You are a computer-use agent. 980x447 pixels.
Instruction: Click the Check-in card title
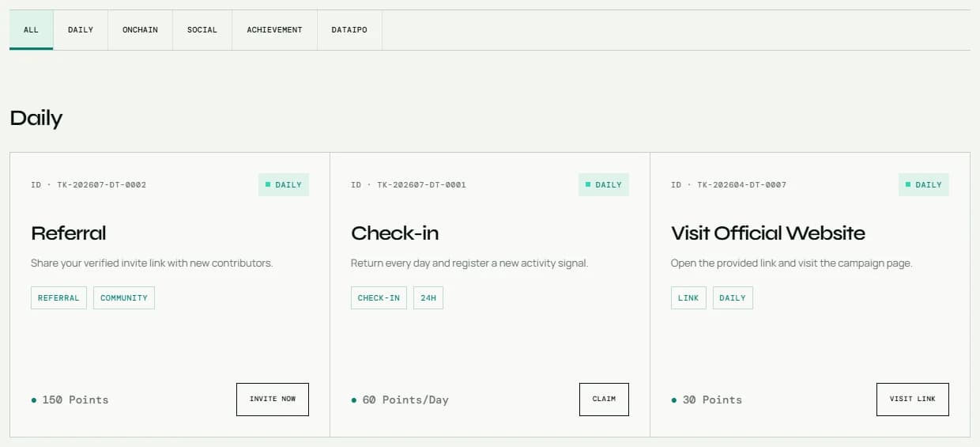tap(395, 233)
